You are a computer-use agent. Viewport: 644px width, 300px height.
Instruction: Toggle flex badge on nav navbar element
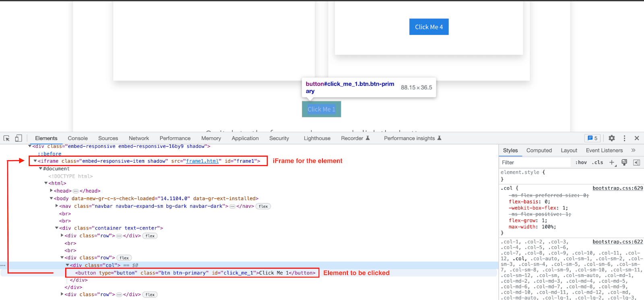(x=263, y=206)
